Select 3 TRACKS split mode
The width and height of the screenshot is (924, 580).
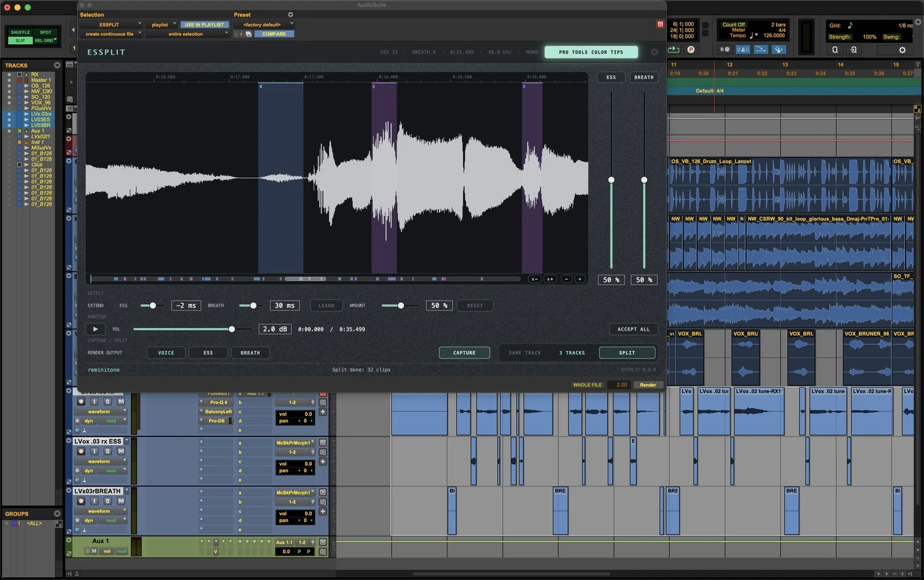(x=572, y=353)
